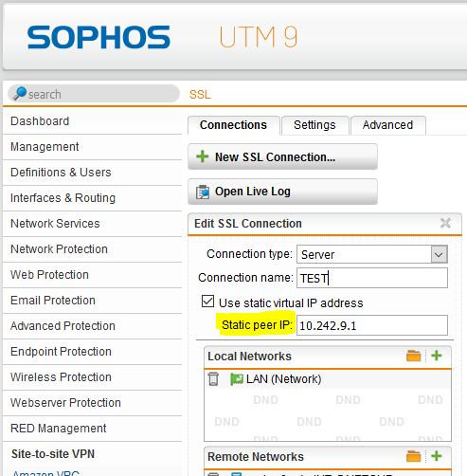Click into Connection name field
This screenshot has width=467, height=476.
[x=372, y=278]
